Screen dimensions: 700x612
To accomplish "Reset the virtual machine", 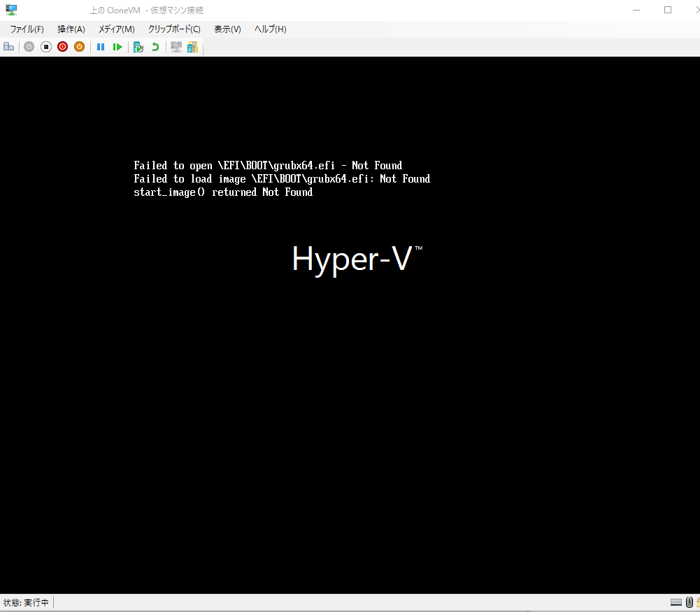I will (117, 46).
